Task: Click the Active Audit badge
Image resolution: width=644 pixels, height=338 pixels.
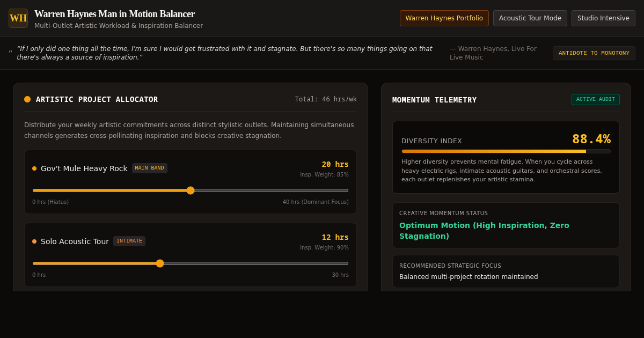Action: pos(596,99)
